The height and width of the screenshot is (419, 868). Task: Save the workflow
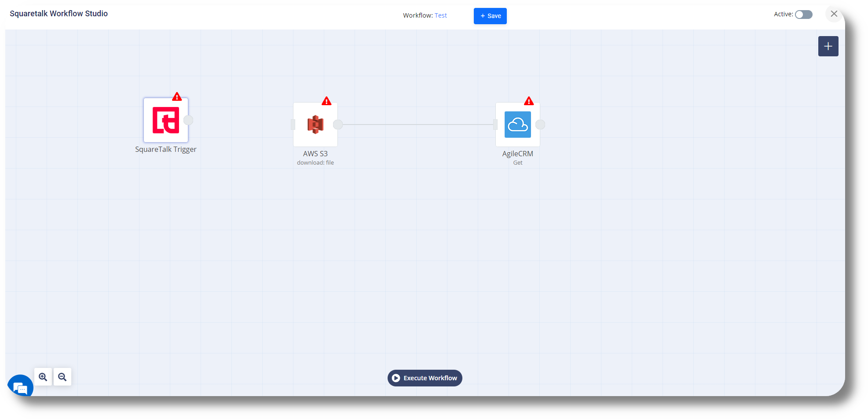pos(490,16)
